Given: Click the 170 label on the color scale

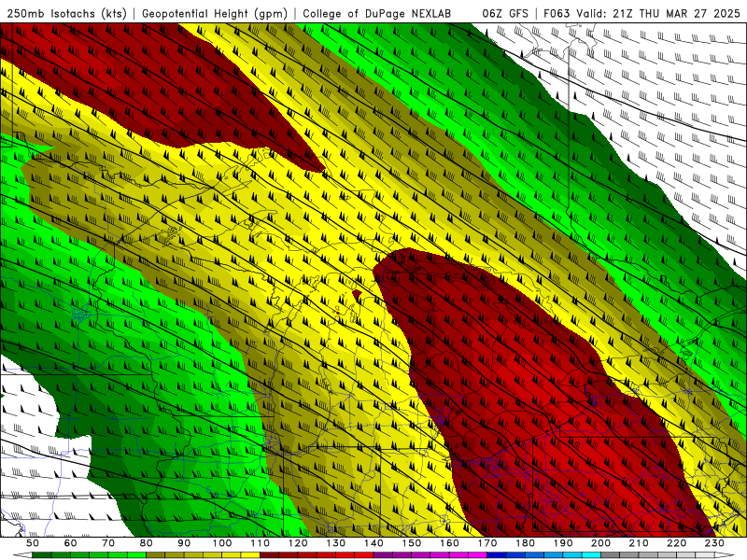Looking at the screenshot, I should pos(486,543).
